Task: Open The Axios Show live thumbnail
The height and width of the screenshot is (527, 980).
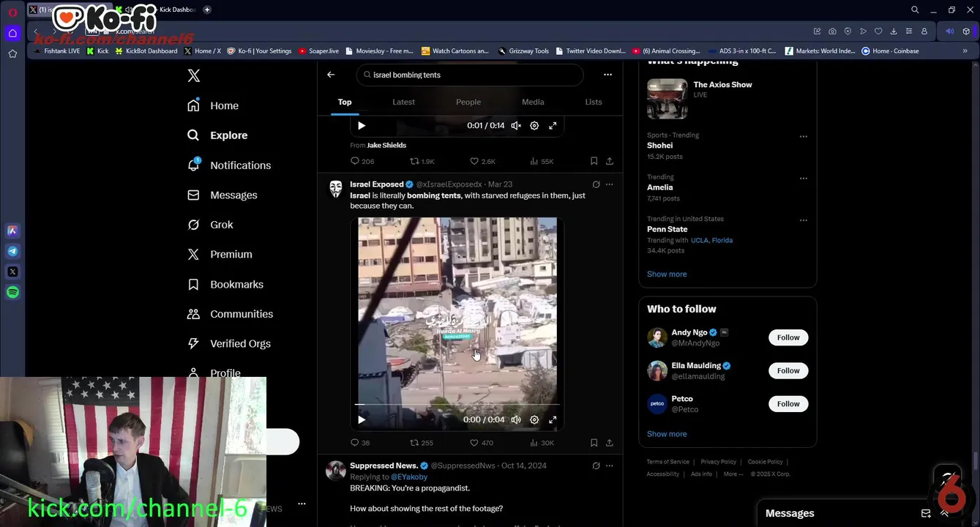Action: pos(667,99)
